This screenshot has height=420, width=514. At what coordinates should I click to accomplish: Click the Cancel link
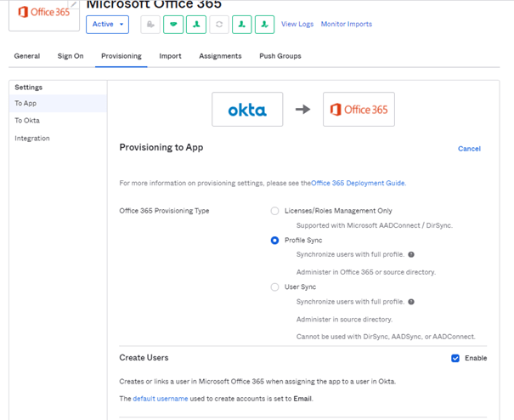[469, 149]
